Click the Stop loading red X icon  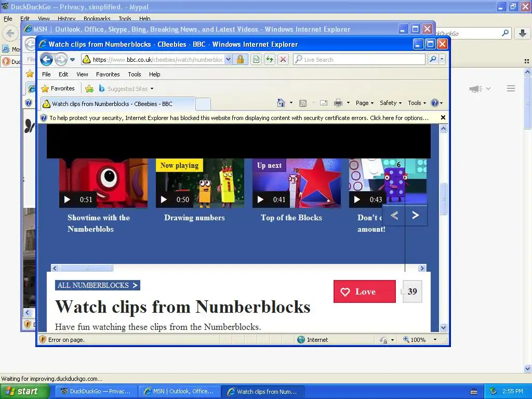283,60
